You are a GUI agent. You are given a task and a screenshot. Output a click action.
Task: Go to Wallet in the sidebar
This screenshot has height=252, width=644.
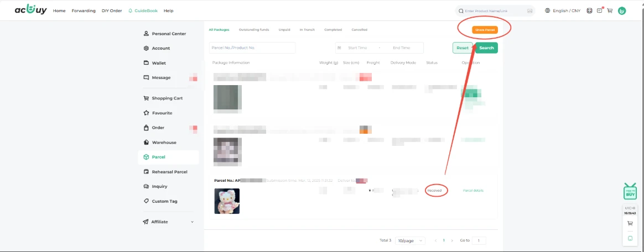point(159,63)
